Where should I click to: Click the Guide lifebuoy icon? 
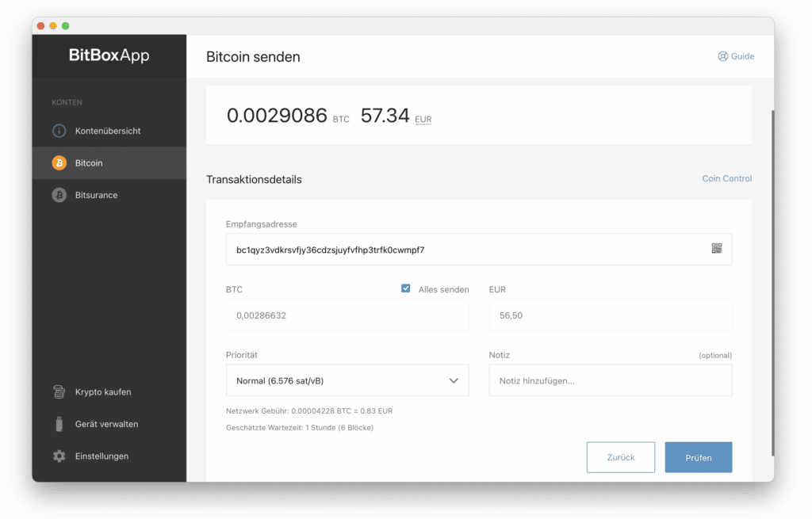tap(722, 57)
